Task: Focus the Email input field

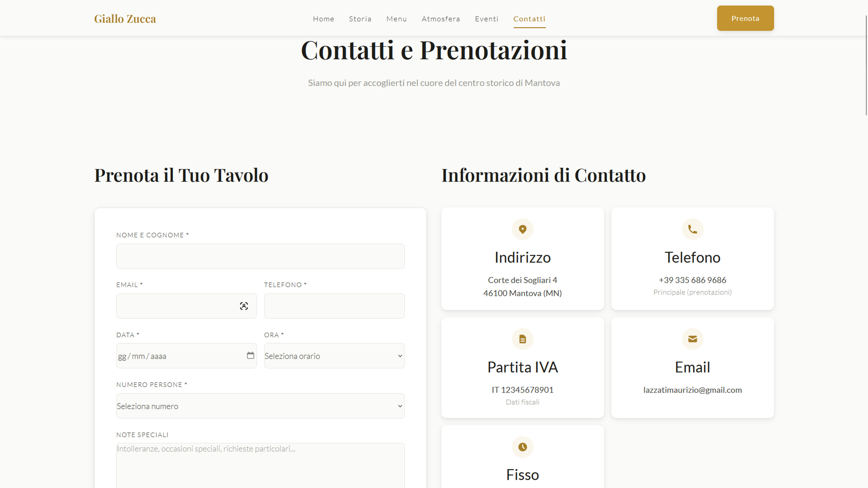Action: point(186,306)
